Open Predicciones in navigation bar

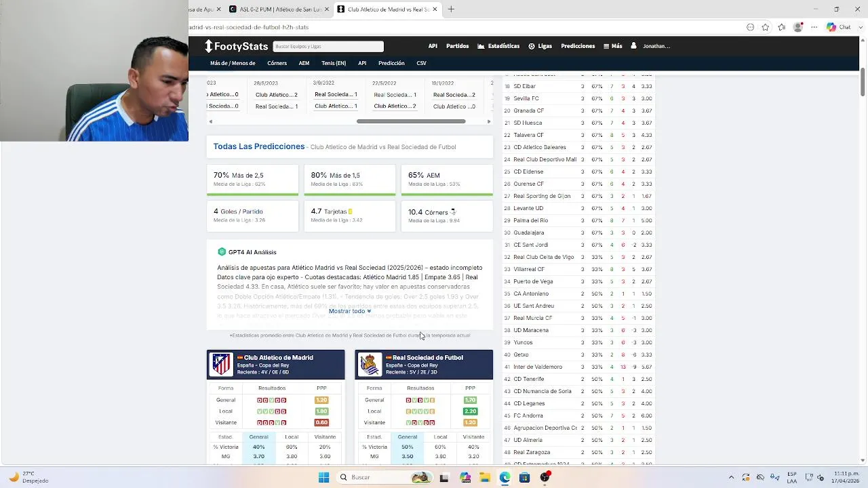(x=578, y=46)
